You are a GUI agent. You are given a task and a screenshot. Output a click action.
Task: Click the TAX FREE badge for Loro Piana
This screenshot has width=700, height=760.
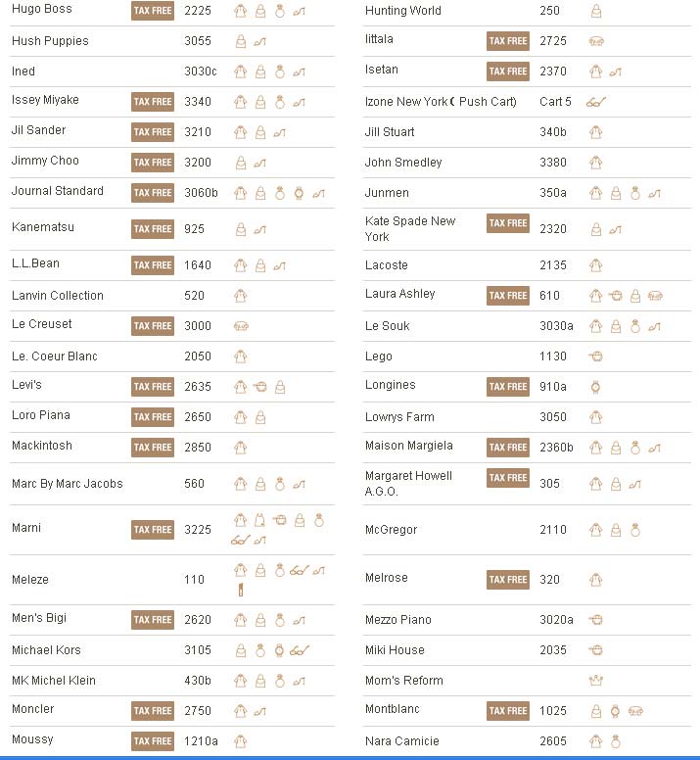(153, 417)
